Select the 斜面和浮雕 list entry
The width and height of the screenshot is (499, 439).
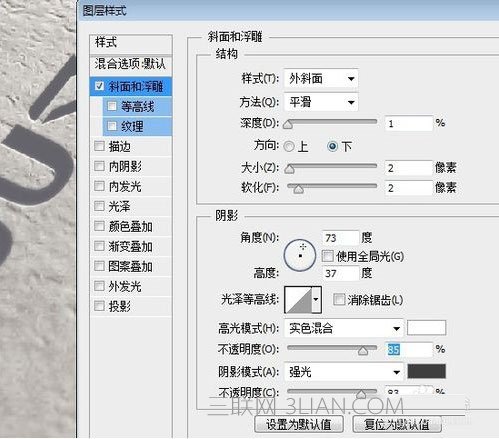point(131,86)
